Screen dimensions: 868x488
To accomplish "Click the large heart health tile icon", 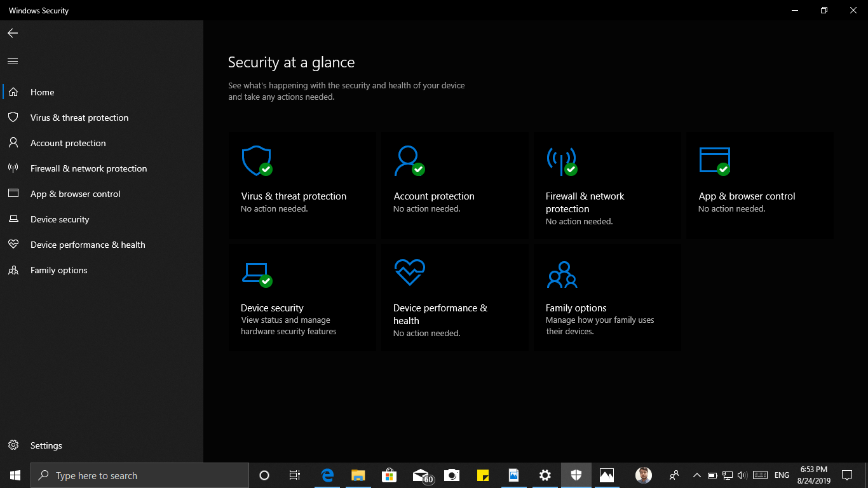I will click(x=409, y=273).
